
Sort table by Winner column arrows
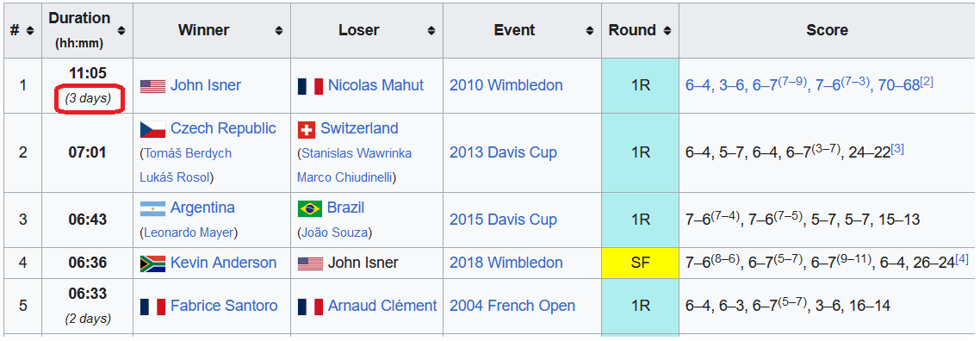pyautogui.click(x=279, y=31)
